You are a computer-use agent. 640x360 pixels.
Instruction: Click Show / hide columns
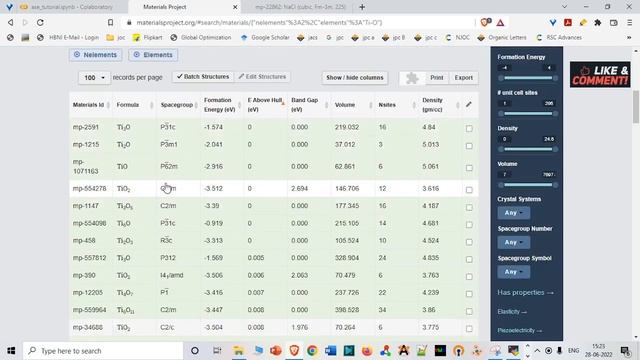tap(355, 78)
